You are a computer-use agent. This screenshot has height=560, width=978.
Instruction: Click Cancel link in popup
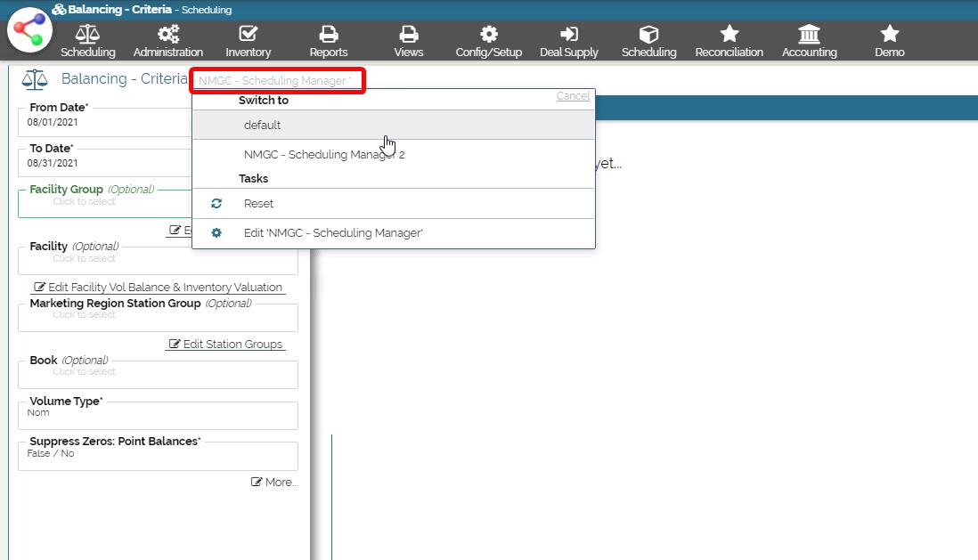(x=573, y=96)
